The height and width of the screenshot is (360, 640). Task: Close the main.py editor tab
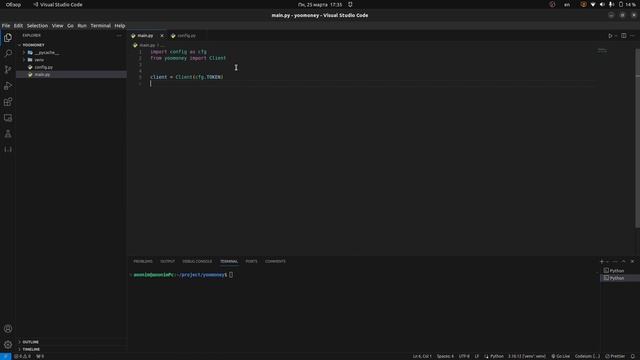tap(162, 36)
